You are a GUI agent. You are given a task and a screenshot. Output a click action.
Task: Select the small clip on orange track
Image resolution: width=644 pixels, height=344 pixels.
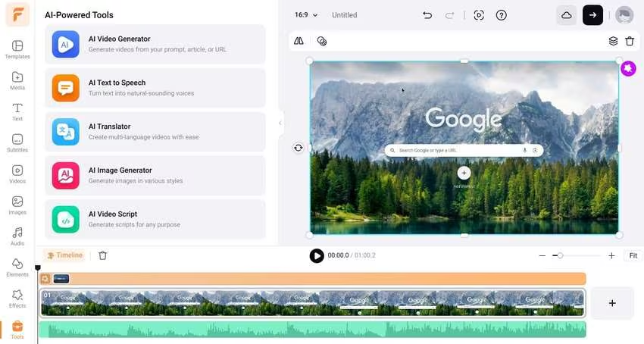click(x=61, y=279)
